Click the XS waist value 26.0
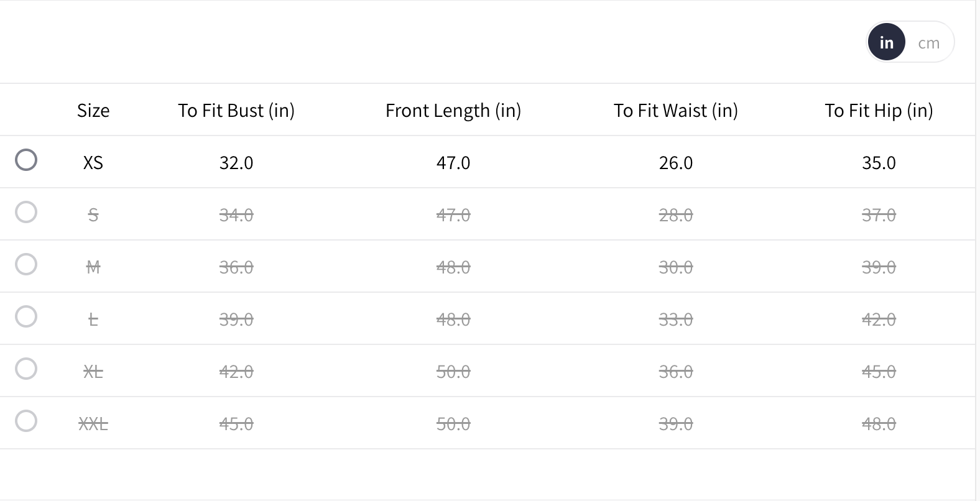 coord(676,163)
